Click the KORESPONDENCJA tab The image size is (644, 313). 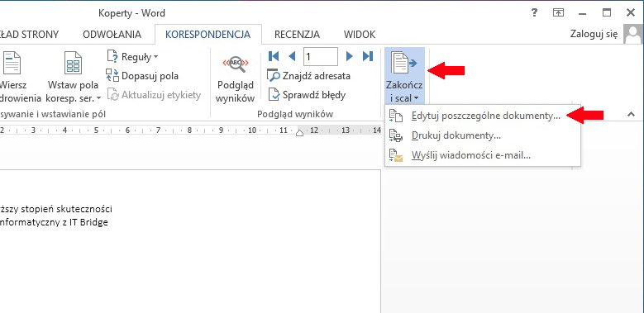pos(208,35)
